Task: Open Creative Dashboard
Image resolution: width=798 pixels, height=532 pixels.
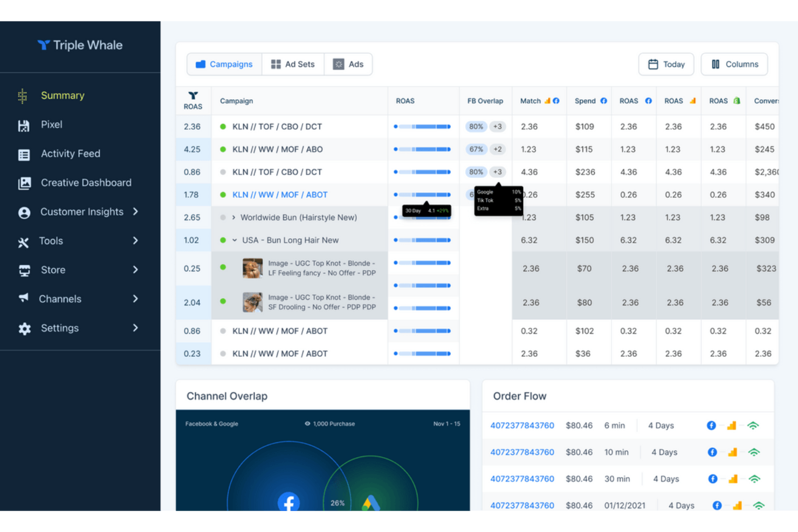Action: point(86,183)
